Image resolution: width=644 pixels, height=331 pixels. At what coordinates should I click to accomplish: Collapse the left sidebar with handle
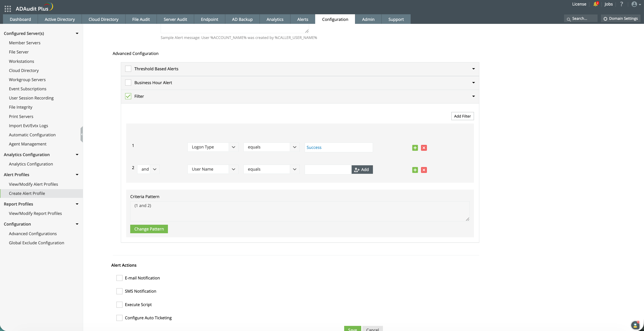click(x=81, y=134)
